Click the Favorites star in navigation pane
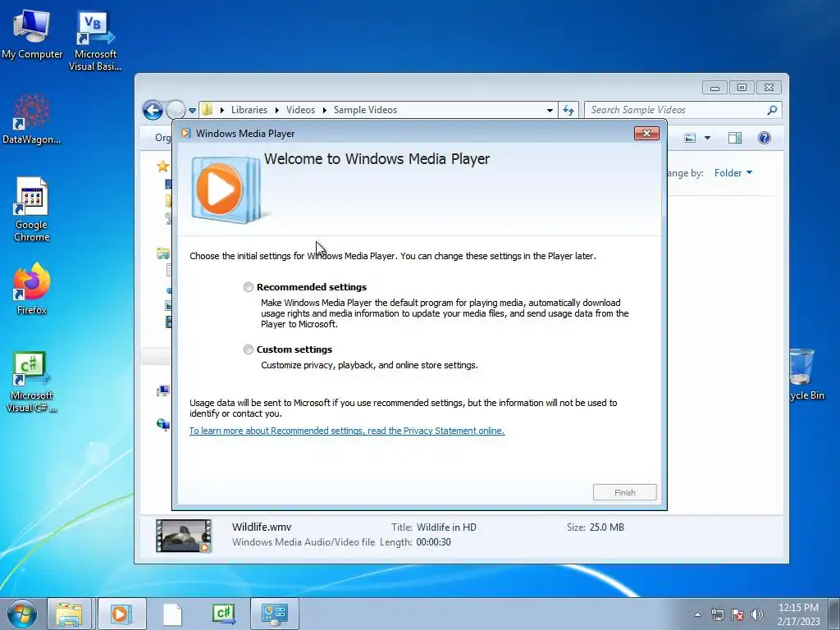 (x=163, y=166)
